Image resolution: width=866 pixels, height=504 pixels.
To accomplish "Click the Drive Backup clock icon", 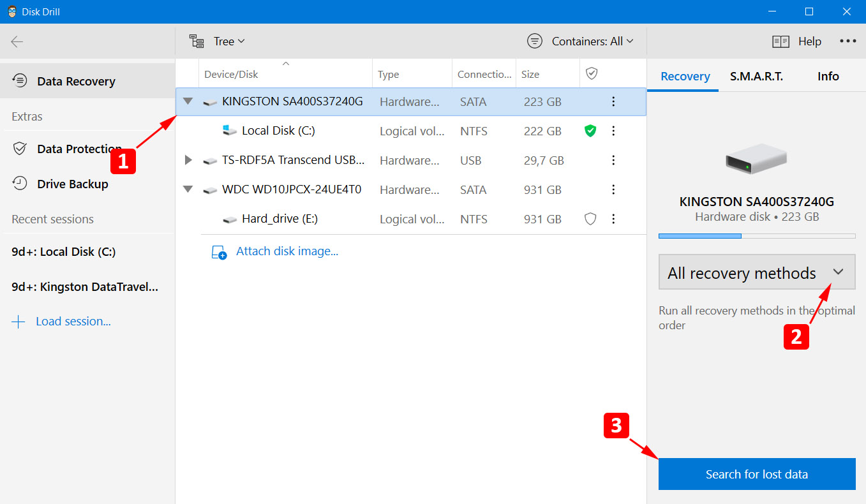I will [x=20, y=184].
